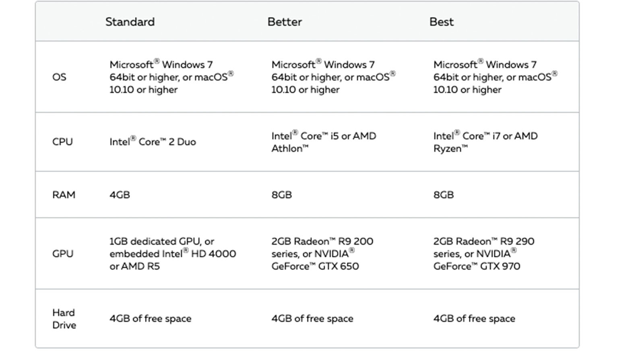Select the Radeon R9 200 GTX 650 cell
644x362 pixels.
(x=322, y=254)
